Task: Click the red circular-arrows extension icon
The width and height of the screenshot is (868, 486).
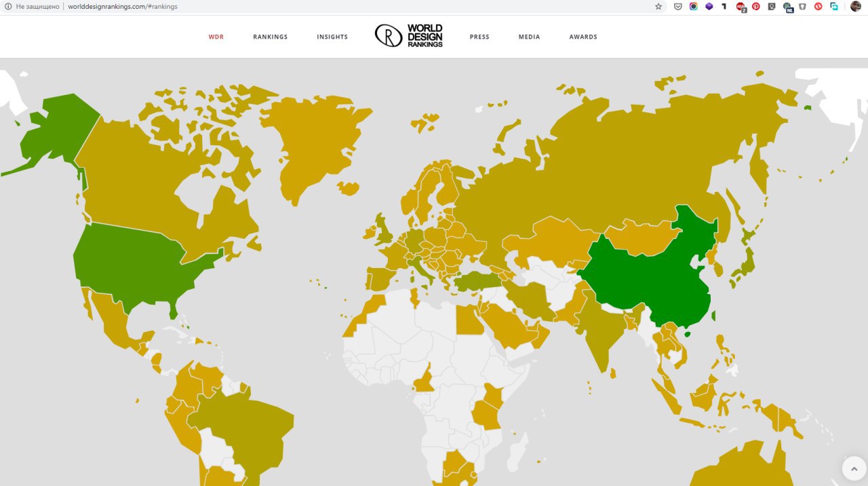Action: click(x=818, y=6)
